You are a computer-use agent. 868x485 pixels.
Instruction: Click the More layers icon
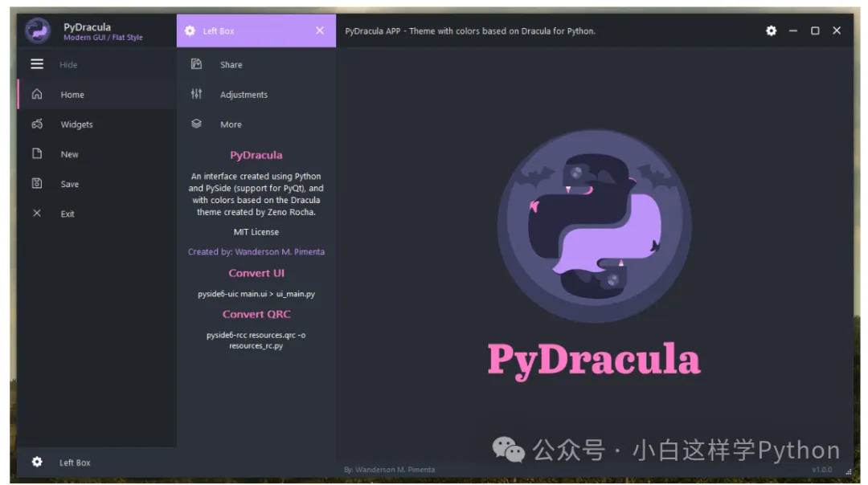click(x=196, y=124)
